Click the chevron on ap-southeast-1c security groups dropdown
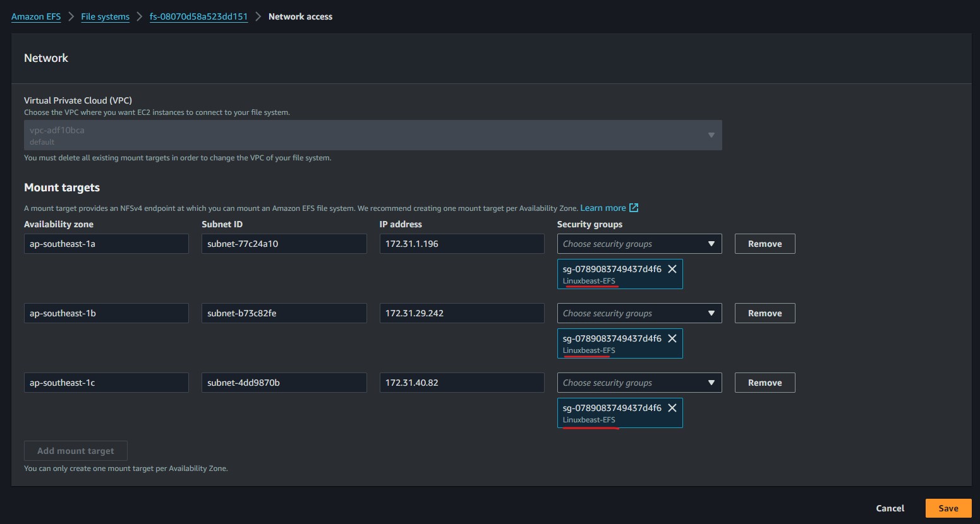 711,383
